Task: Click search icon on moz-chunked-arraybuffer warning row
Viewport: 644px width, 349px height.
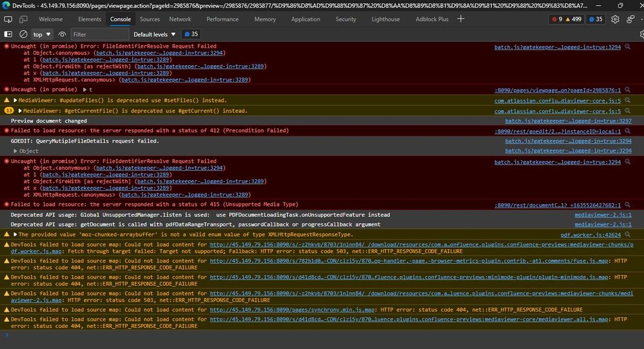Action: coord(628,235)
